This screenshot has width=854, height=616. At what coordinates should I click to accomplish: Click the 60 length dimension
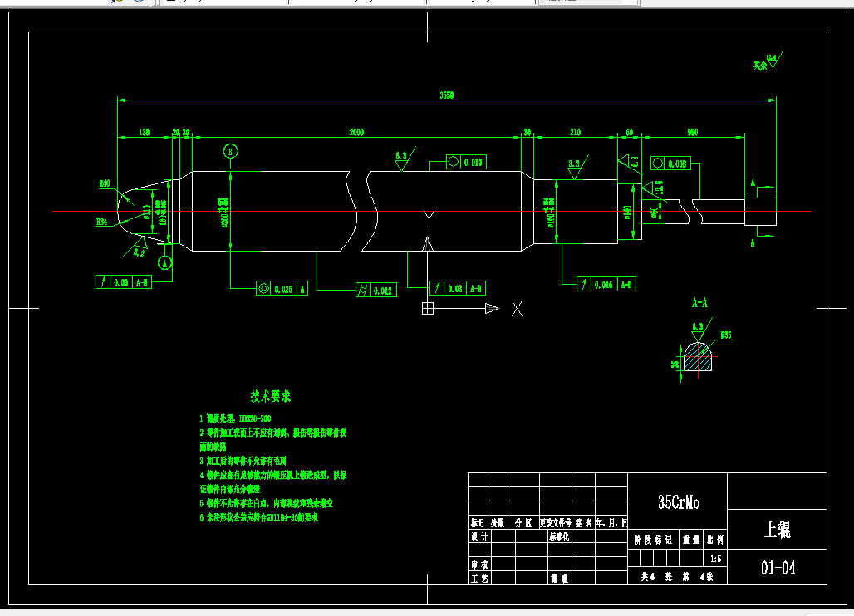click(x=629, y=132)
